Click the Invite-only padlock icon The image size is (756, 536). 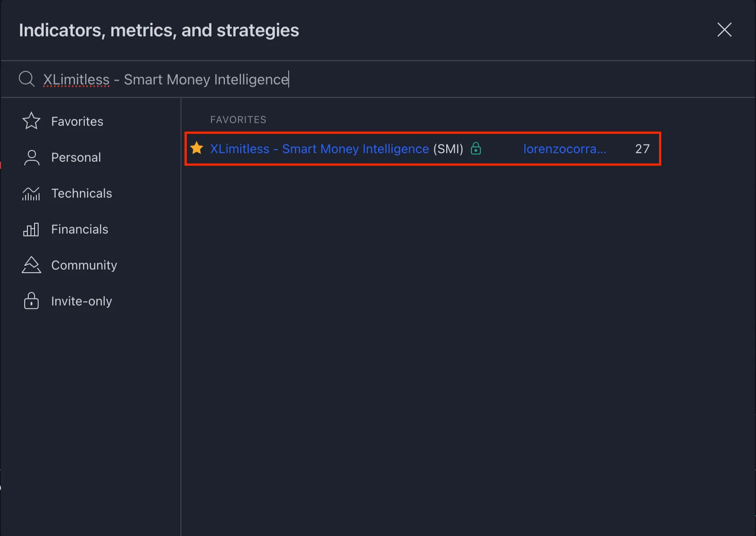click(31, 301)
